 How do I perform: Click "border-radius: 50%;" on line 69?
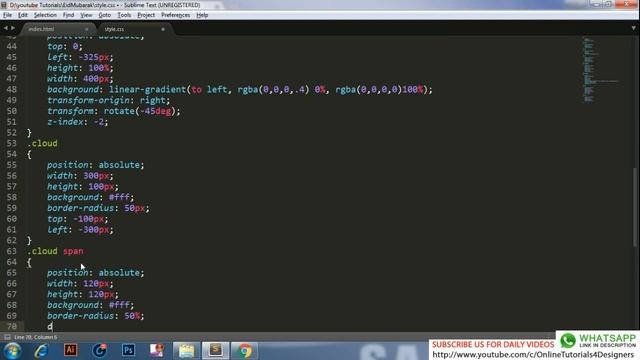[x=96, y=316]
